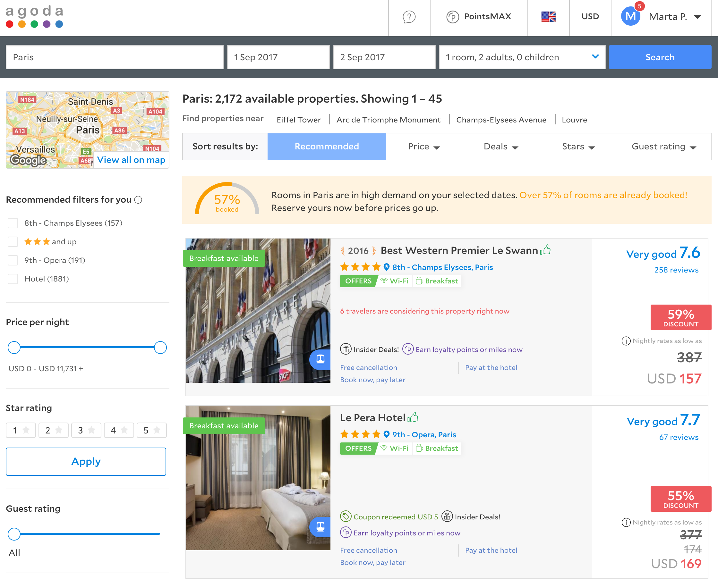Image resolution: width=718 pixels, height=588 pixels.
Task: Click loyalty points P icon for Best Western
Action: [x=408, y=349]
